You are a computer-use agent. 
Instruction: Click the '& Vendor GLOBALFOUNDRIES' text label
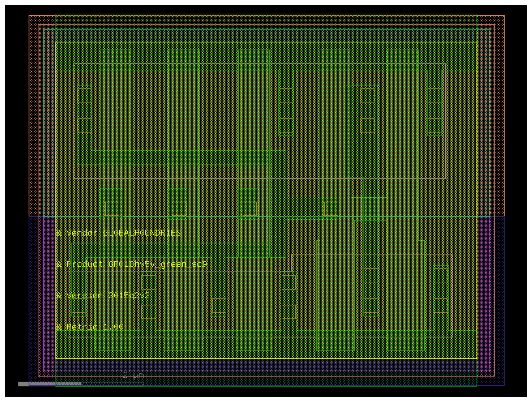coord(119,233)
